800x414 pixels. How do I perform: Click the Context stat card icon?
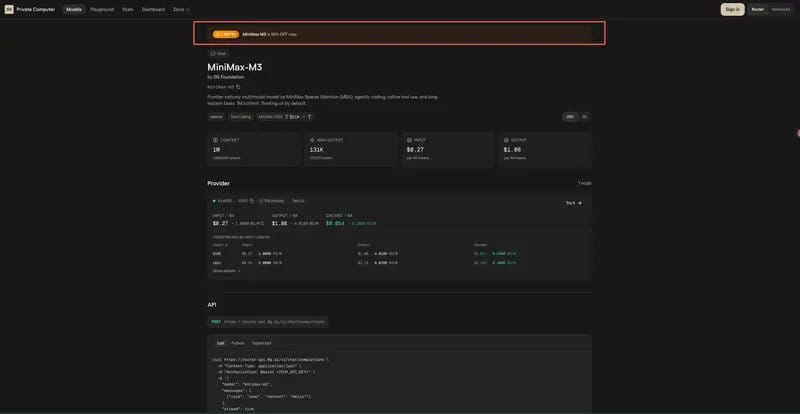click(215, 139)
